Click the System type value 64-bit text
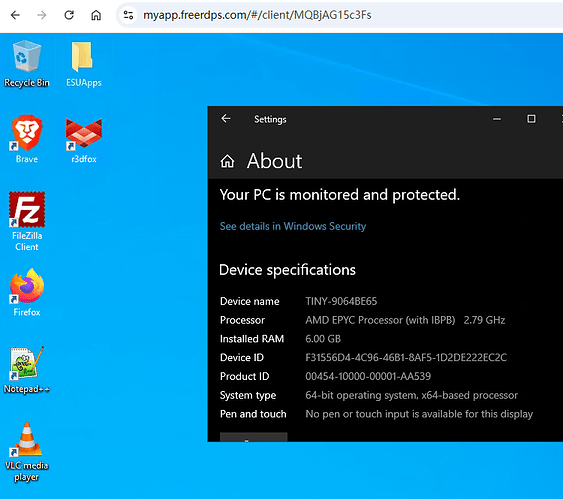 pos(411,395)
